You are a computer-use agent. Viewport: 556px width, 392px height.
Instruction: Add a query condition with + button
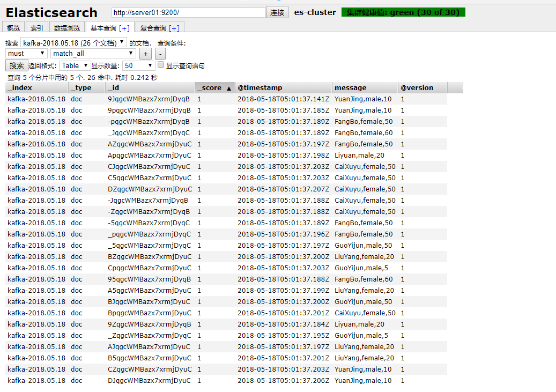pyautogui.click(x=145, y=54)
